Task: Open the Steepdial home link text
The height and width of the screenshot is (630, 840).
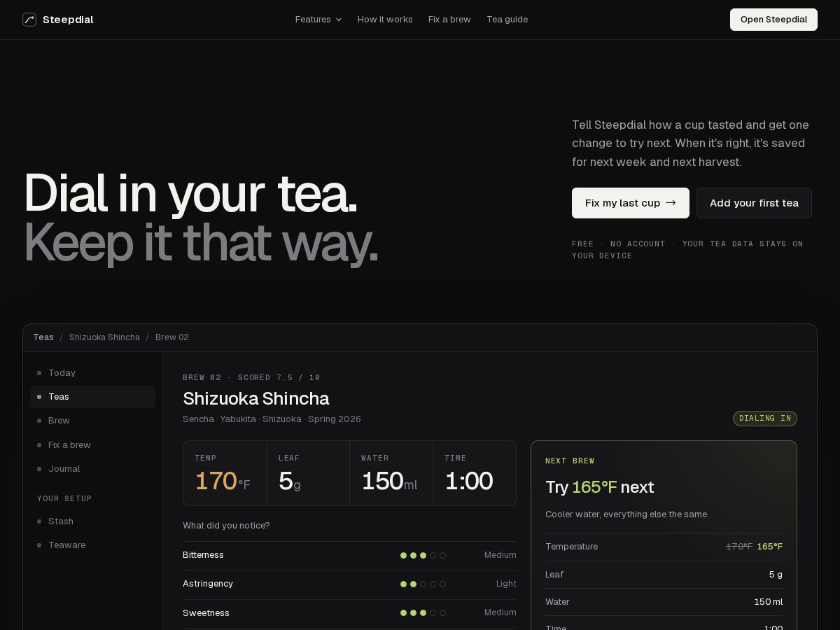Action: (68, 20)
